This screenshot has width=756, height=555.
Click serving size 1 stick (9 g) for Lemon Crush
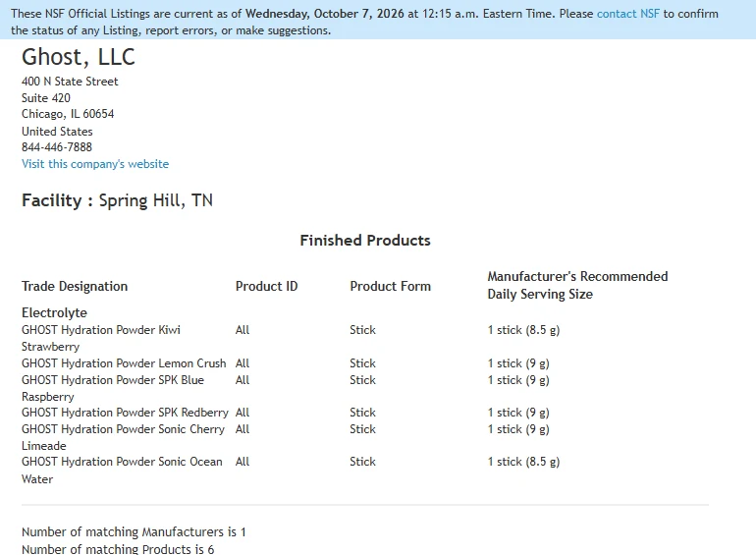pos(518,363)
